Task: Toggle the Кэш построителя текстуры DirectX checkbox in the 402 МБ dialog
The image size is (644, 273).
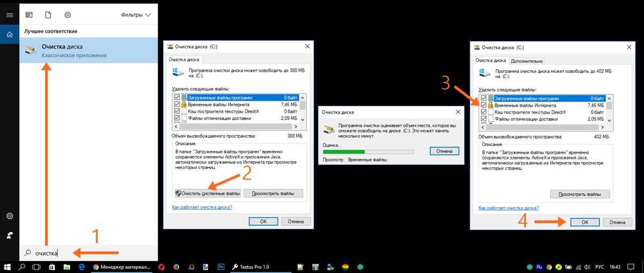Action: pos(484,112)
